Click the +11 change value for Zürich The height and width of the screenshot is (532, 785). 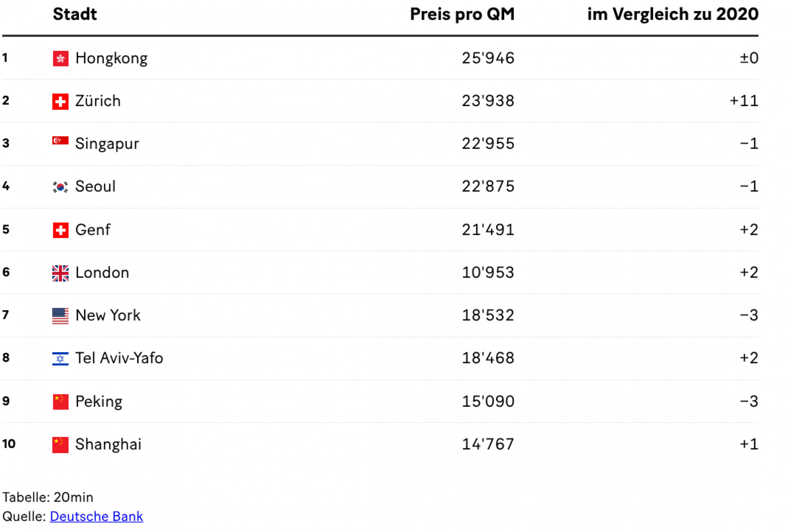[744, 101]
